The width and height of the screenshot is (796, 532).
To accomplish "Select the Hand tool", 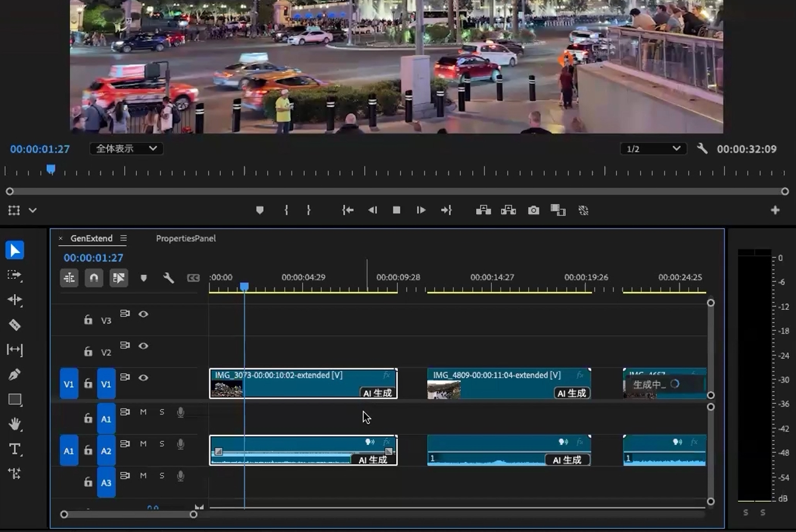I will pyautogui.click(x=15, y=424).
